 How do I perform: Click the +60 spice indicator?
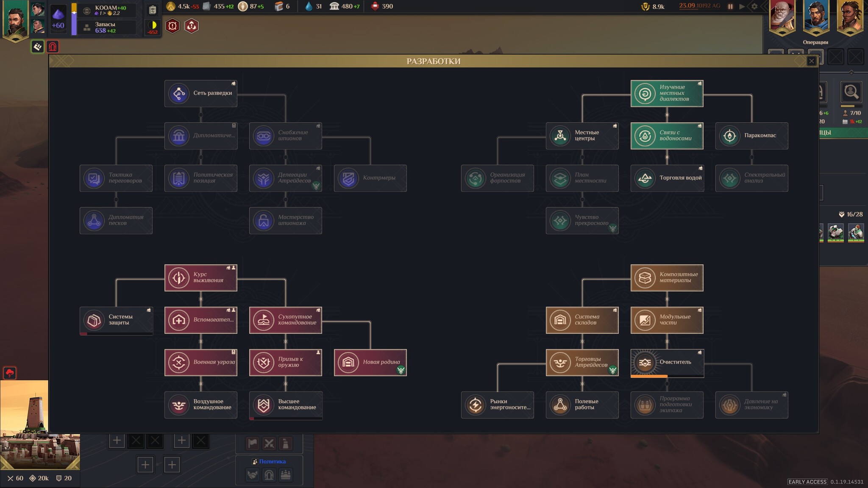[58, 19]
